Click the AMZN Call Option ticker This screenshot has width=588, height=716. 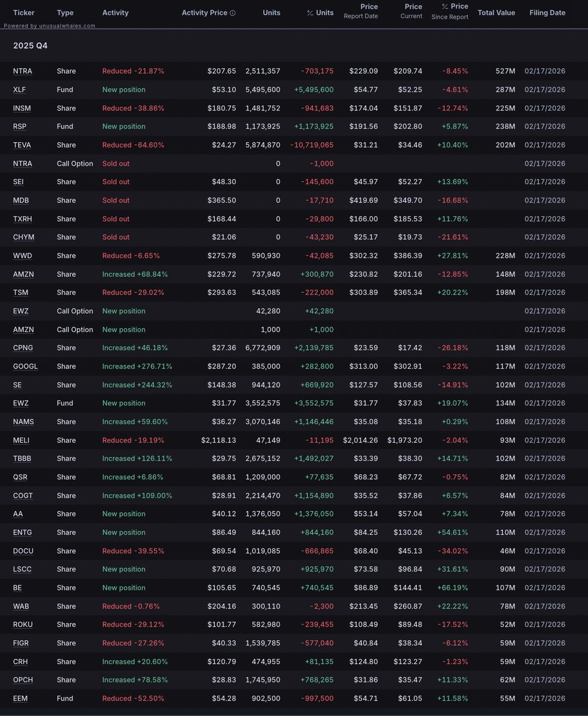[x=23, y=329]
